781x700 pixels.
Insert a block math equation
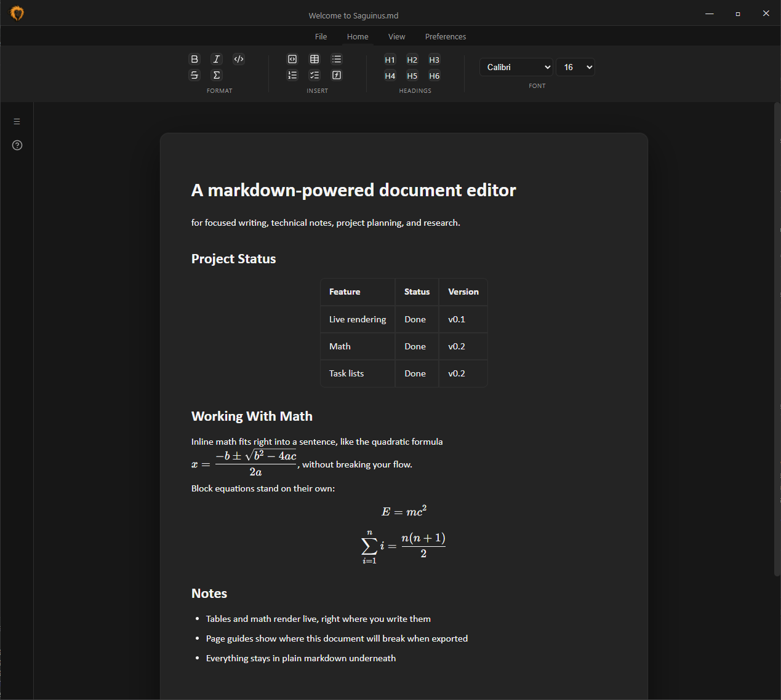coord(337,75)
